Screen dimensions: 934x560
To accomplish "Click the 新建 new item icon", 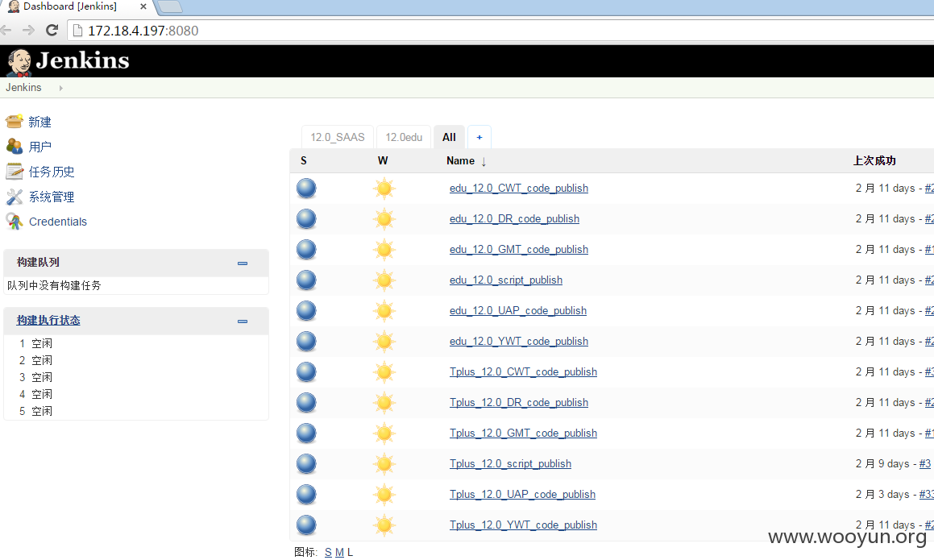I will [x=15, y=122].
